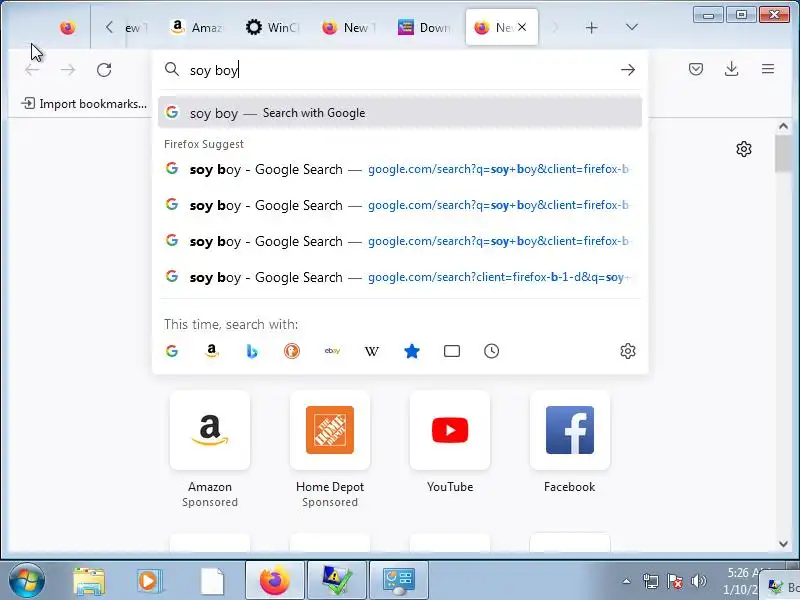
Task: Search this time with DuckDuckGo icon
Action: point(292,351)
